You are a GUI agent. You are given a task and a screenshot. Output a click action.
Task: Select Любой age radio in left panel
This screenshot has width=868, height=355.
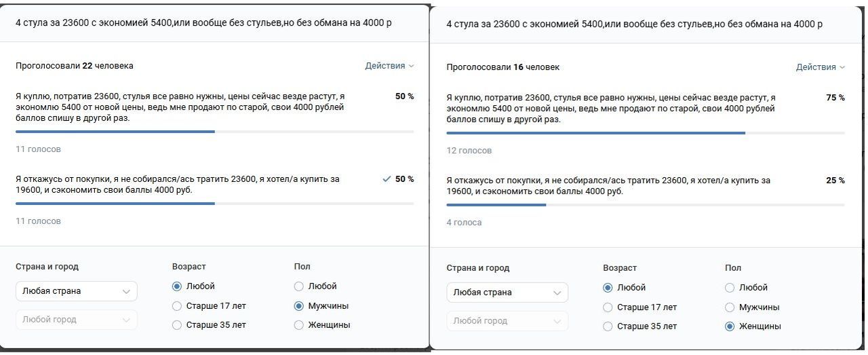(x=177, y=286)
